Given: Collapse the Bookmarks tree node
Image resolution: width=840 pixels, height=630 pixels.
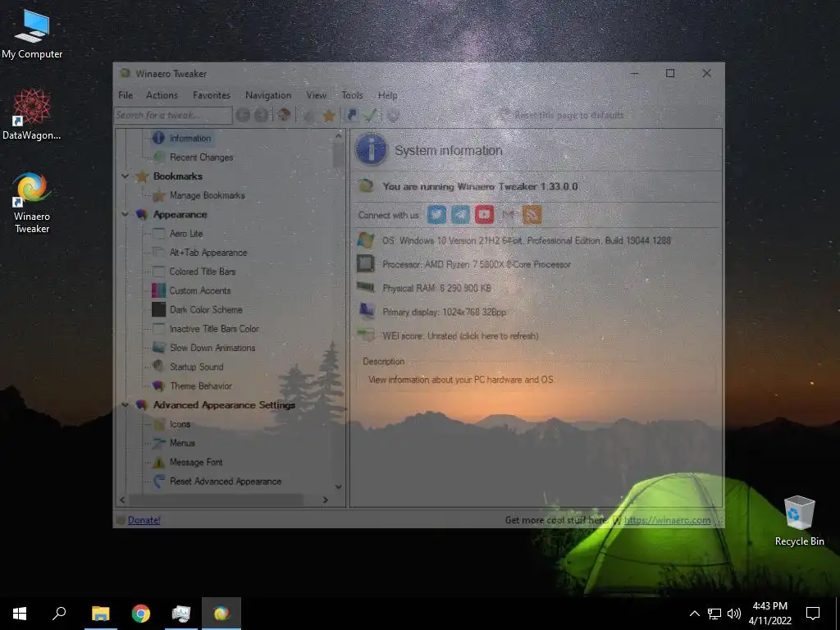Looking at the screenshot, I should tap(125, 176).
